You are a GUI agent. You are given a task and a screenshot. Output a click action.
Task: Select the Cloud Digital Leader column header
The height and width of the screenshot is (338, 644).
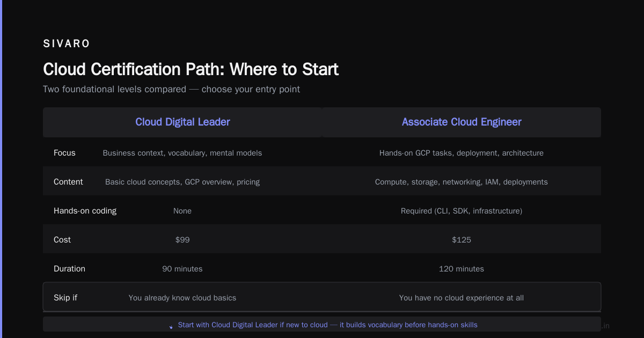pyautogui.click(x=182, y=122)
